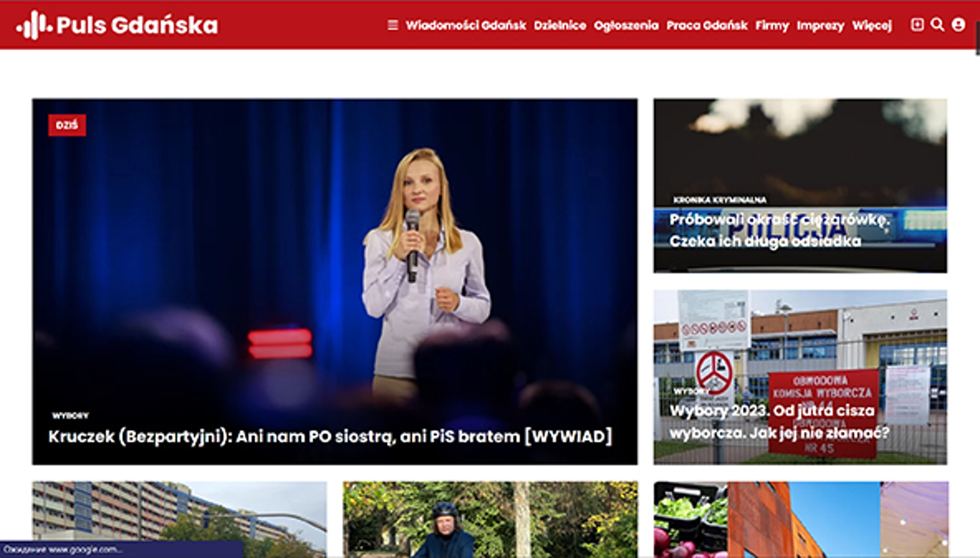
Task: Click Firmy in top navigation
Action: [772, 26]
